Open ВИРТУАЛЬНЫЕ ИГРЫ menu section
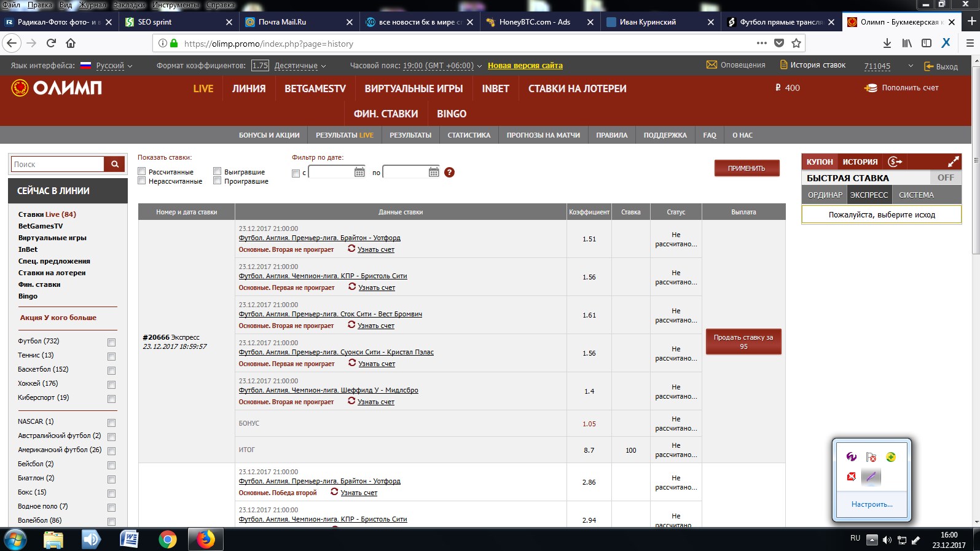This screenshot has width=980, height=551. (x=414, y=88)
